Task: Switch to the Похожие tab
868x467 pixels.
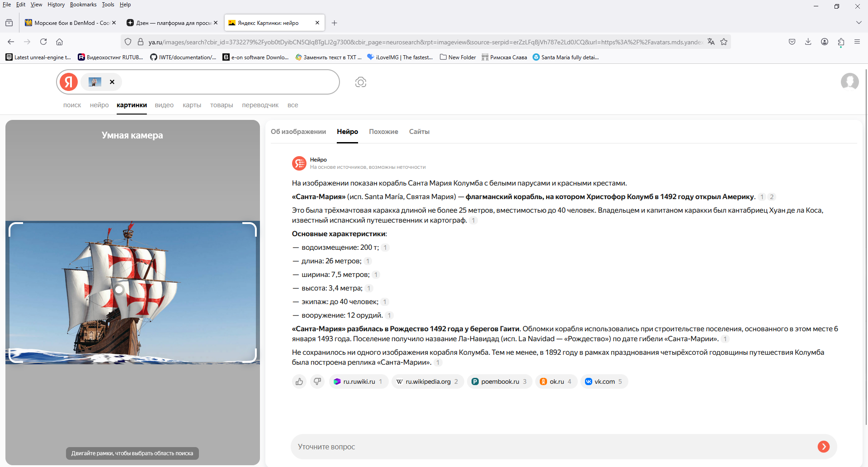Action: [383, 132]
